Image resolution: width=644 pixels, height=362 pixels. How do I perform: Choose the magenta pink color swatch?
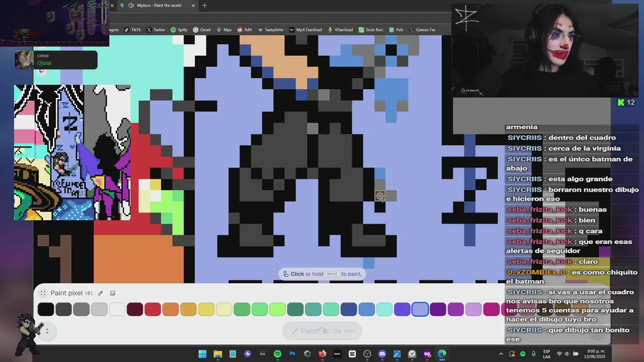[491, 309]
